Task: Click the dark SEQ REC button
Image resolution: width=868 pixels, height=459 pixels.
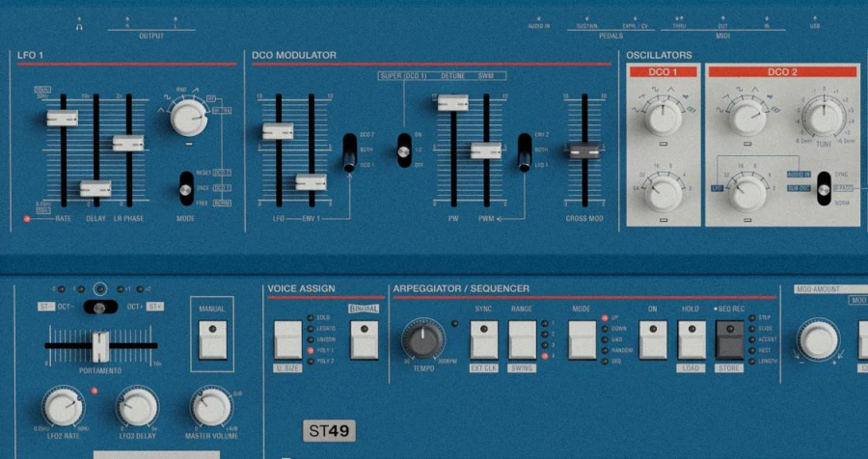Action: (730, 340)
